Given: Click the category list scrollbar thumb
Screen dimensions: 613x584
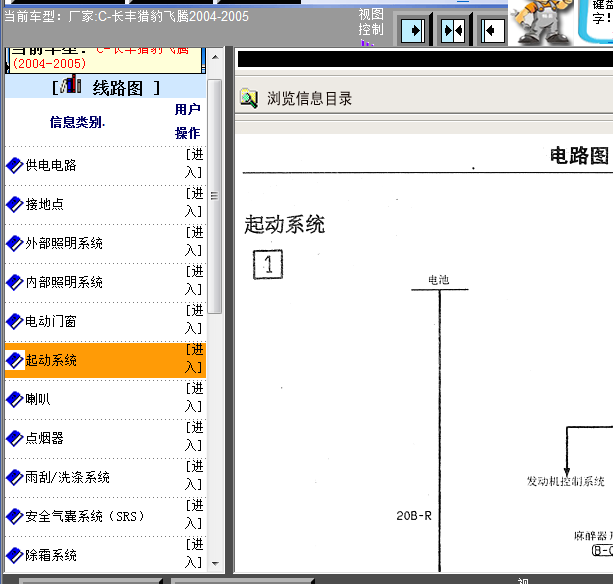Looking at the screenshot, I should pos(215,196).
